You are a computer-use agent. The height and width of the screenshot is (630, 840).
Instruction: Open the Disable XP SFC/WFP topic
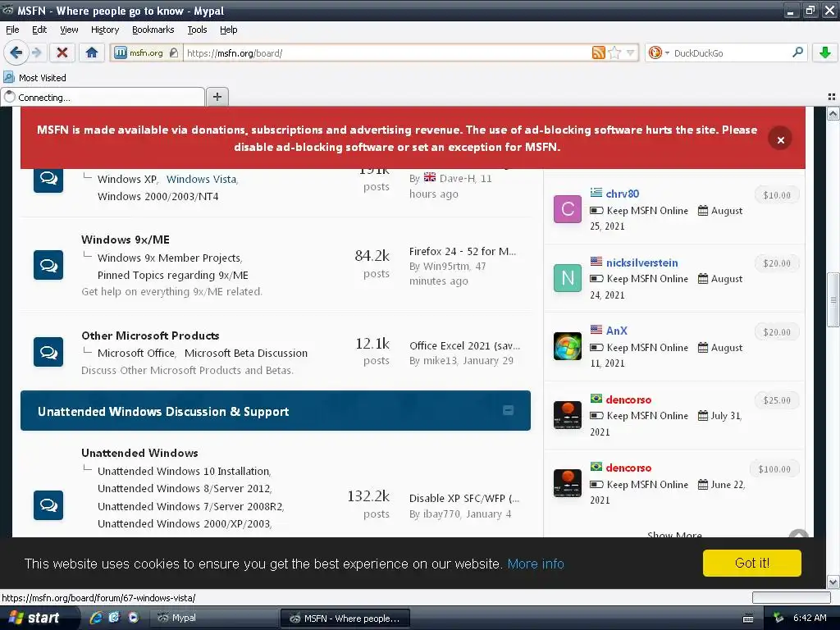coord(464,498)
